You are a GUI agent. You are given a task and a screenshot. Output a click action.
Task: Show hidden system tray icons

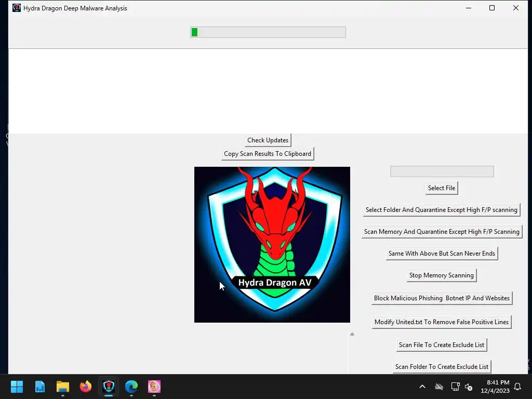pyautogui.click(x=422, y=387)
